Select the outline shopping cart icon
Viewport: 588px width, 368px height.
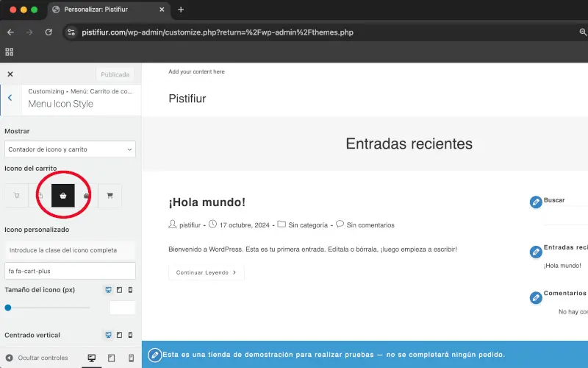pyautogui.click(x=16, y=195)
